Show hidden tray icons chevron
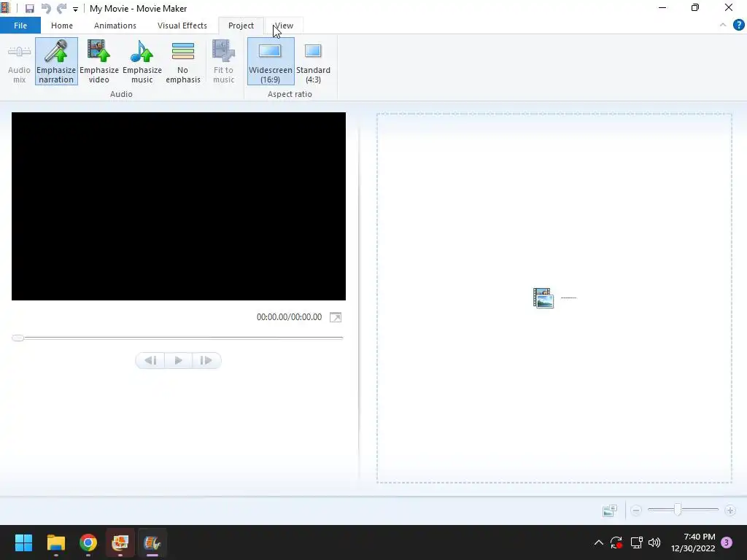The width and height of the screenshot is (747, 560). click(599, 542)
